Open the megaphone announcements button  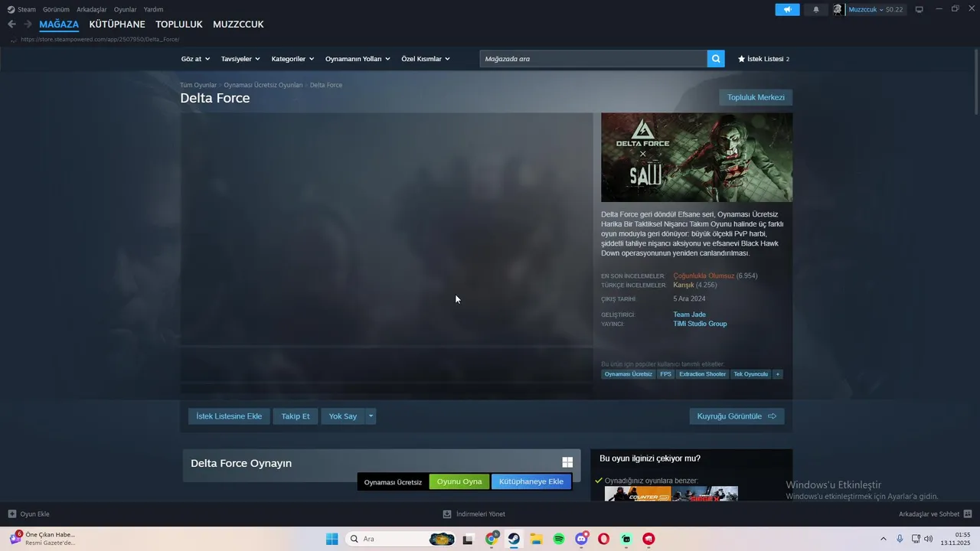pyautogui.click(x=787, y=9)
